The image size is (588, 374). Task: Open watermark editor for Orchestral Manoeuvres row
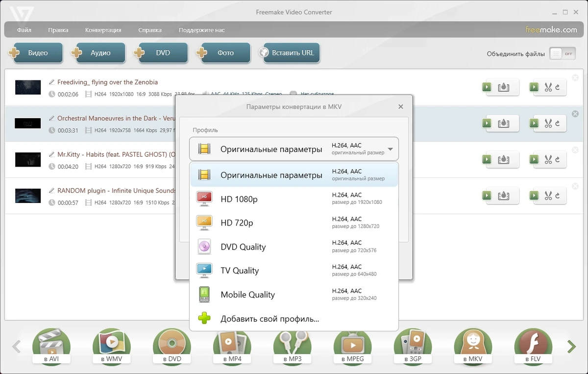(503, 124)
